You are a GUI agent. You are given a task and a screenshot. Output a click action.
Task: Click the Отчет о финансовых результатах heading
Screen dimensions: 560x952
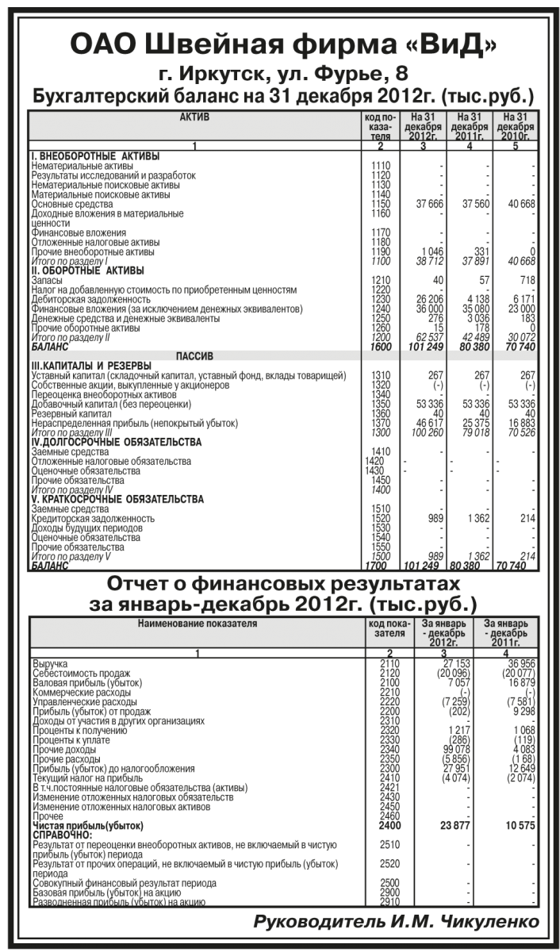282,585
